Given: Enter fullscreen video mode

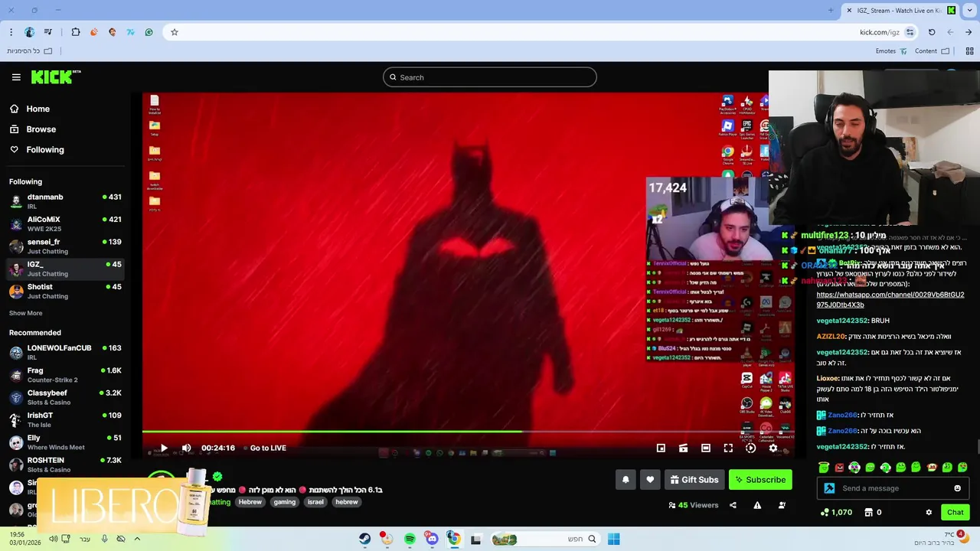Looking at the screenshot, I should [x=728, y=448].
